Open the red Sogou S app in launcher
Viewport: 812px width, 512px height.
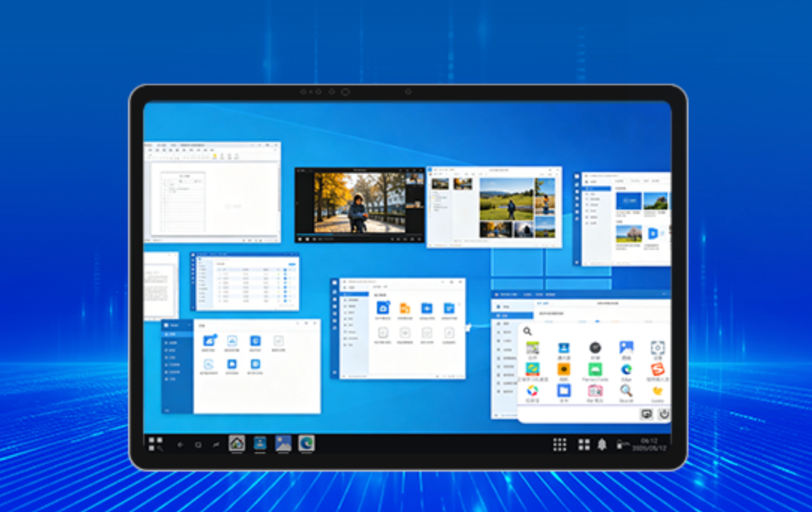click(658, 369)
